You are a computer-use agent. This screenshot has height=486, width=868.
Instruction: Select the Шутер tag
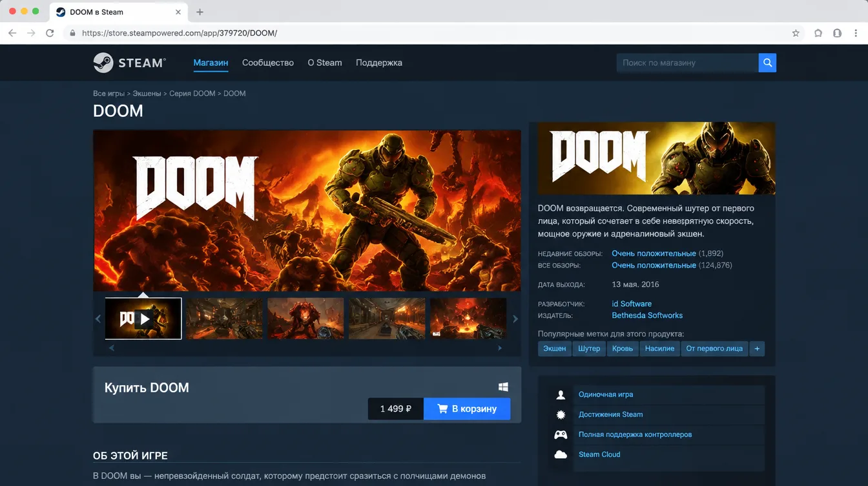click(x=589, y=348)
